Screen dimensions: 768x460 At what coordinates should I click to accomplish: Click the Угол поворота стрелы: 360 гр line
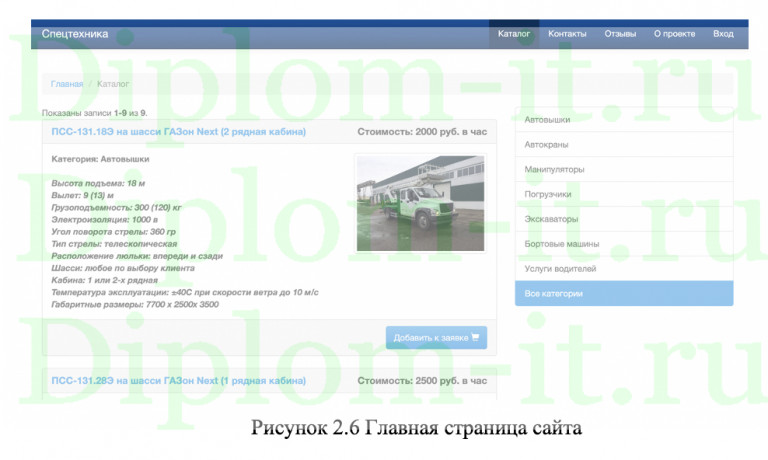click(x=113, y=232)
